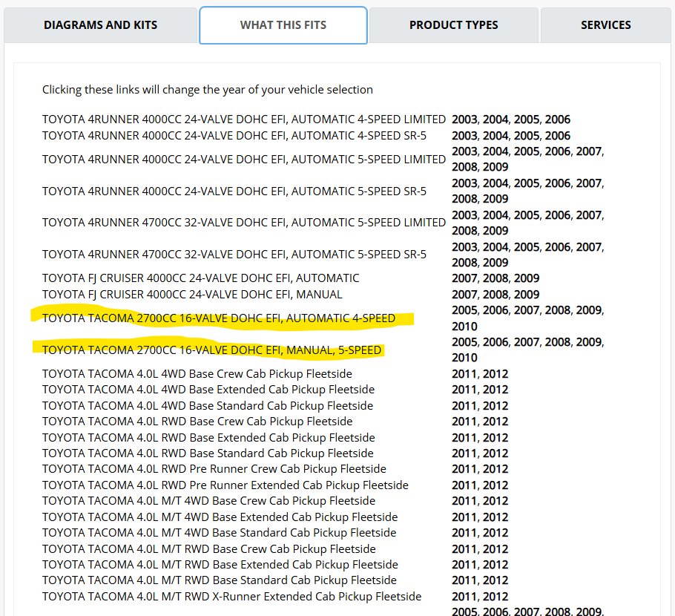The image size is (675, 616).
Task: Click 2008 for 4Runner 4700CC 5-Speed Limited
Action: [x=464, y=231]
